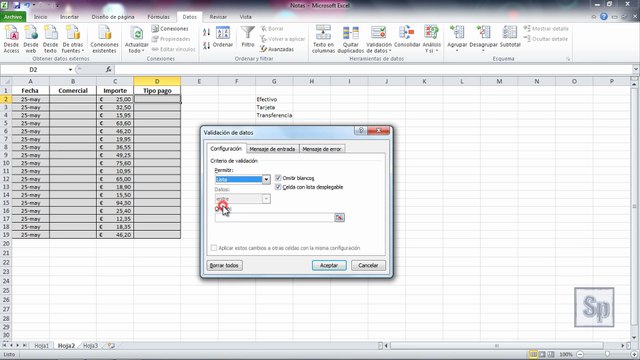Click the Borrar todos button
The height and width of the screenshot is (360, 640).
(x=224, y=265)
